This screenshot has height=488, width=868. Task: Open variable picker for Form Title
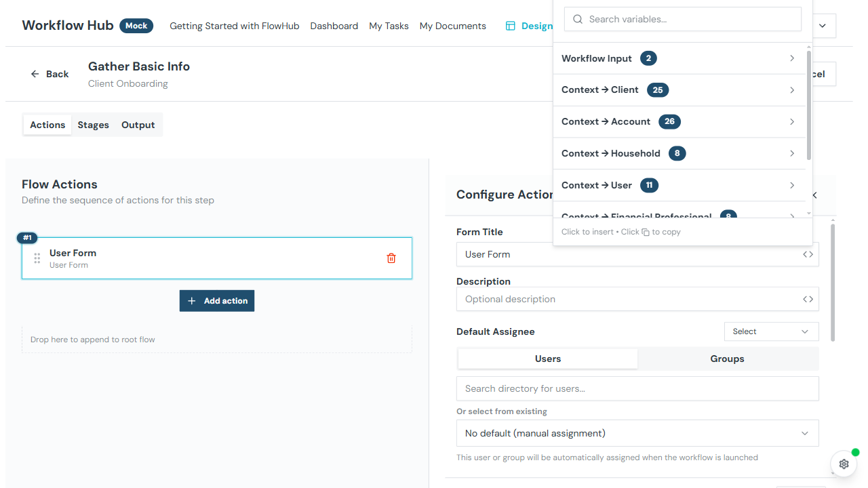[808, 255]
